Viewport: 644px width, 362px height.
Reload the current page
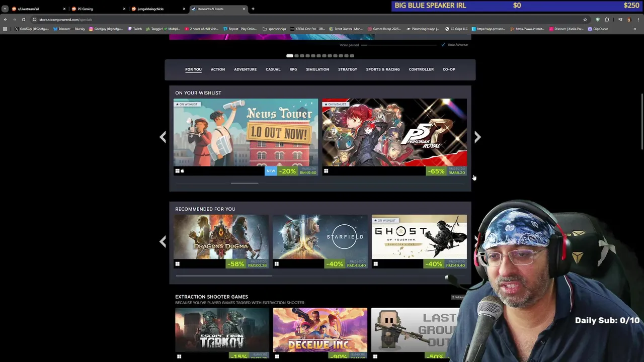[x=23, y=20]
